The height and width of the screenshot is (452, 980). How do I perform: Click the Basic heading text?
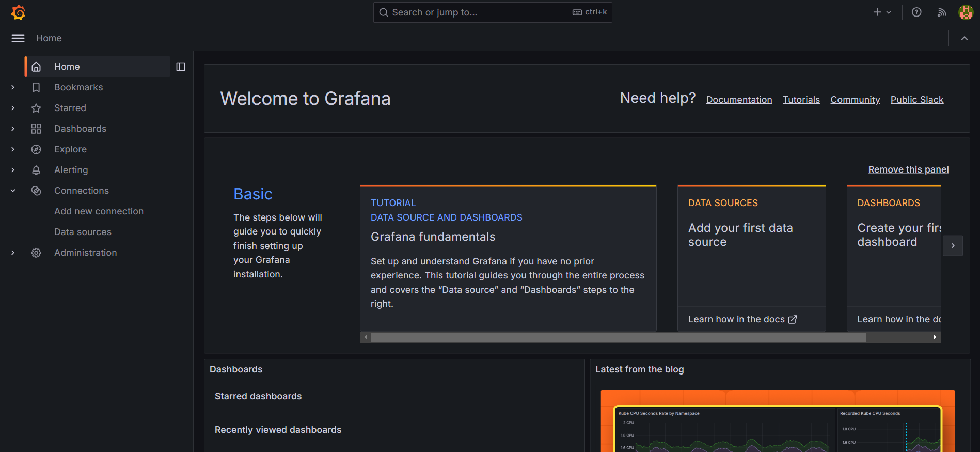253,194
